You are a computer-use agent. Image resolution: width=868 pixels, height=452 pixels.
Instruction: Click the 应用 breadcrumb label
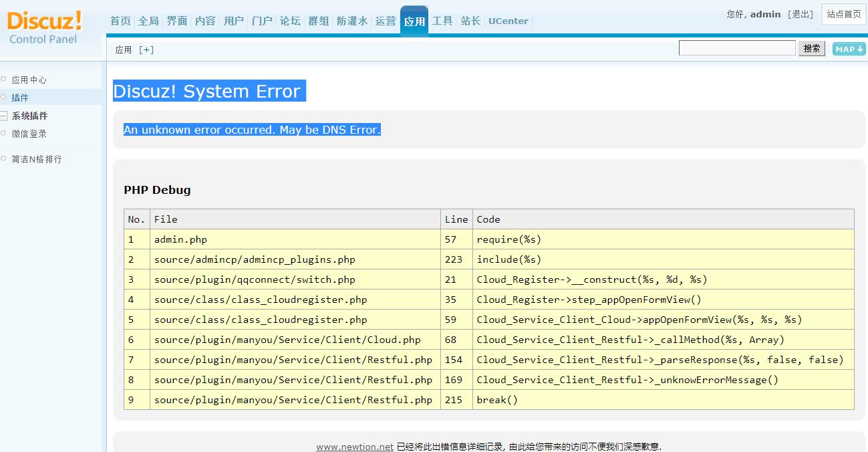point(124,49)
